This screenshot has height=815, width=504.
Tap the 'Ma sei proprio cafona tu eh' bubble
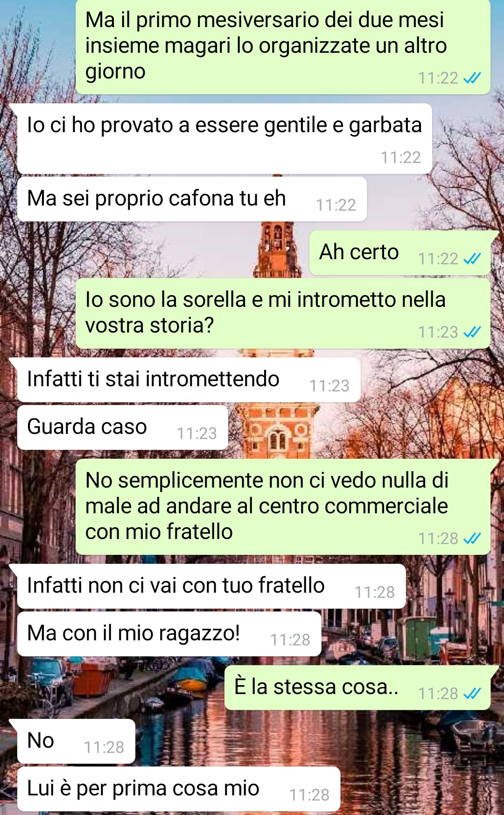pyautogui.click(x=192, y=199)
